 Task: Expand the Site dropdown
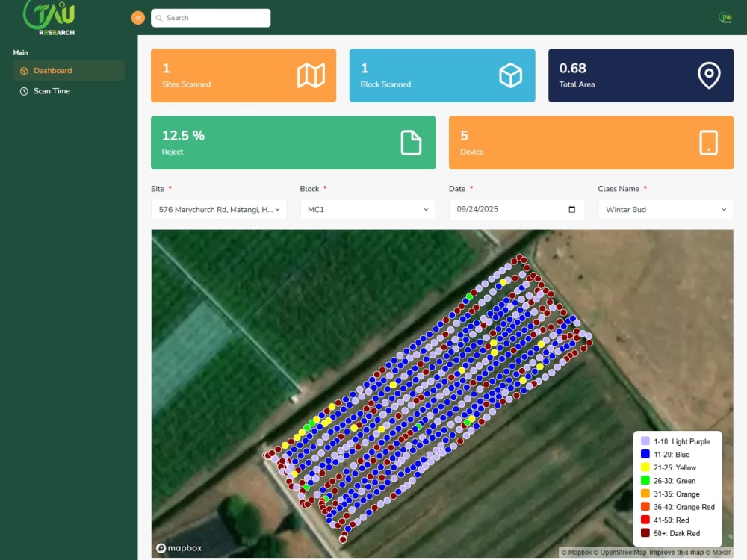click(x=219, y=210)
